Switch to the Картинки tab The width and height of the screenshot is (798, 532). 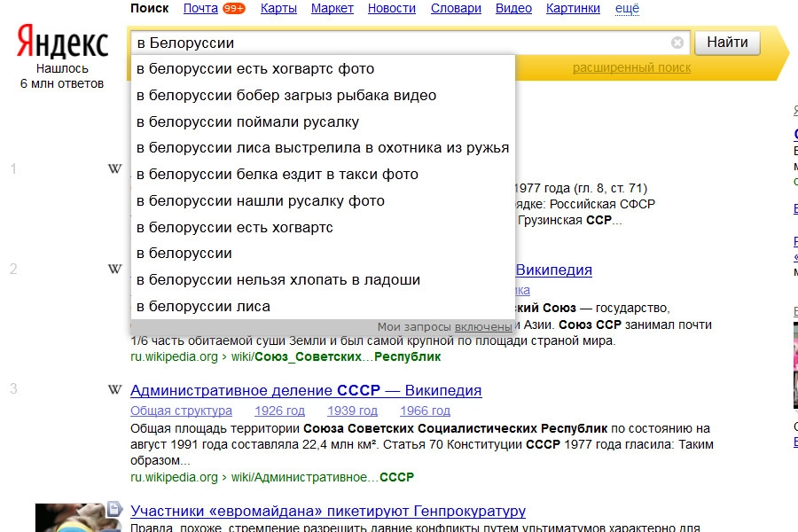573,9
